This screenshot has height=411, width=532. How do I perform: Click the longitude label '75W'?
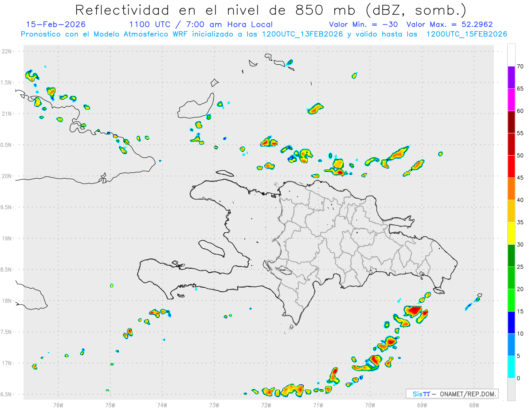110,405
